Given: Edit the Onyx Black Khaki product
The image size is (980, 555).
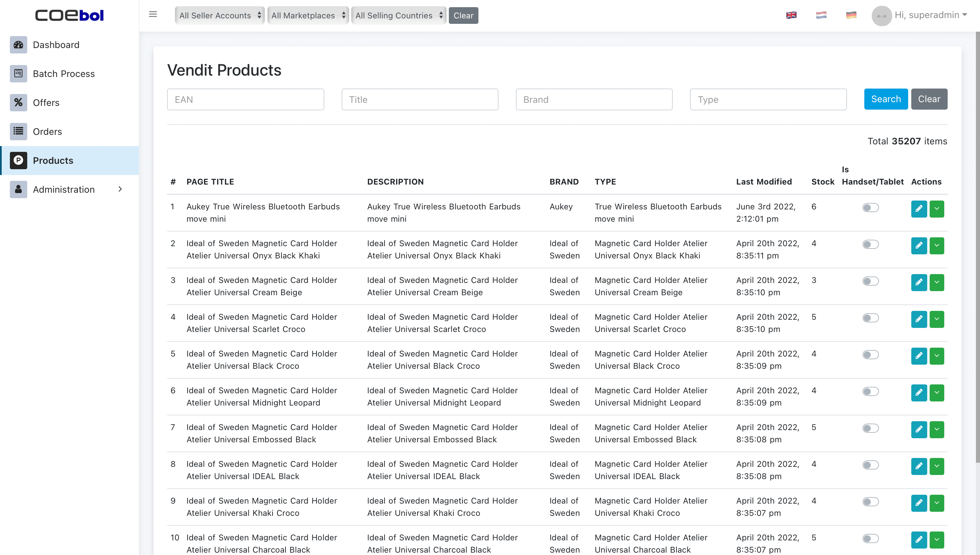Looking at the screenshot, I should pos(919,246).
